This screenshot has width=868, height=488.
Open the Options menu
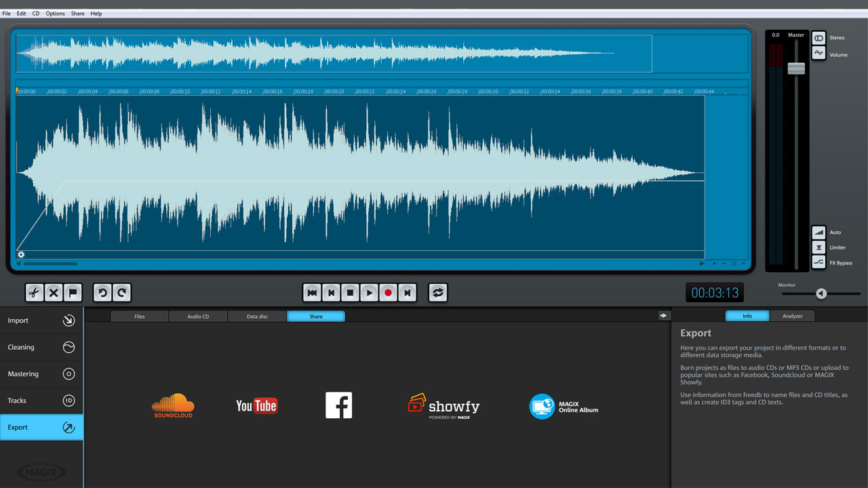point(56,14)
